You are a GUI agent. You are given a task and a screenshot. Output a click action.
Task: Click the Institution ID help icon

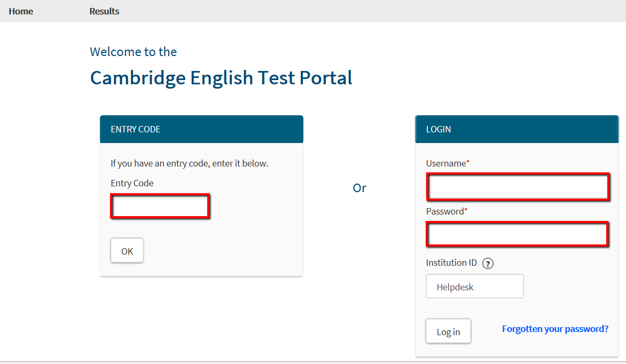(488, 264)
